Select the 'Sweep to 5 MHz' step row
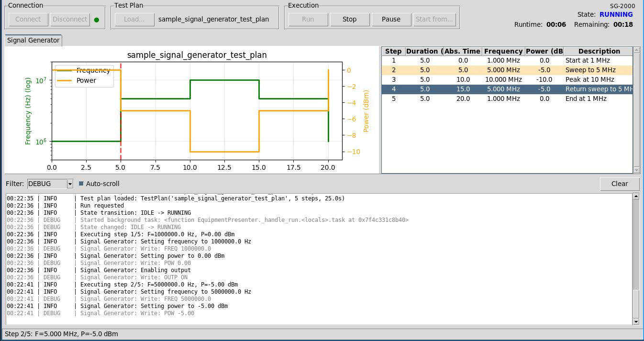This screenshot has width=644, height=341. coord(507,70)
